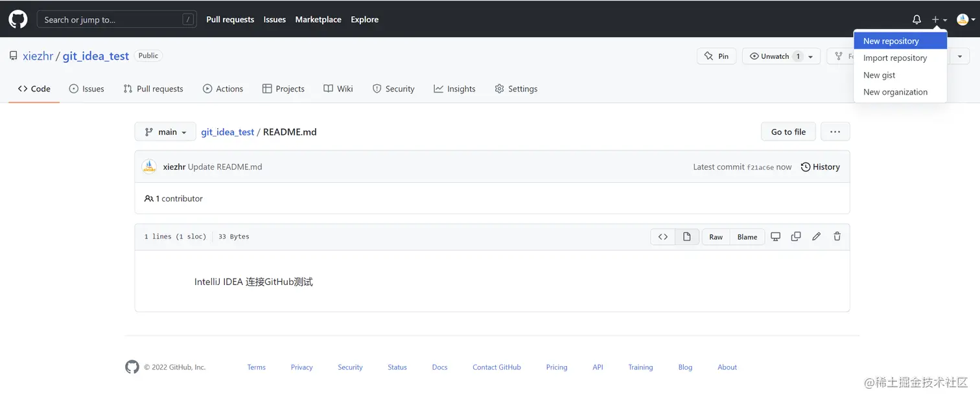Open the Blog footer link
The height and width of the screenshot is (401, 980).
point(685,367)
